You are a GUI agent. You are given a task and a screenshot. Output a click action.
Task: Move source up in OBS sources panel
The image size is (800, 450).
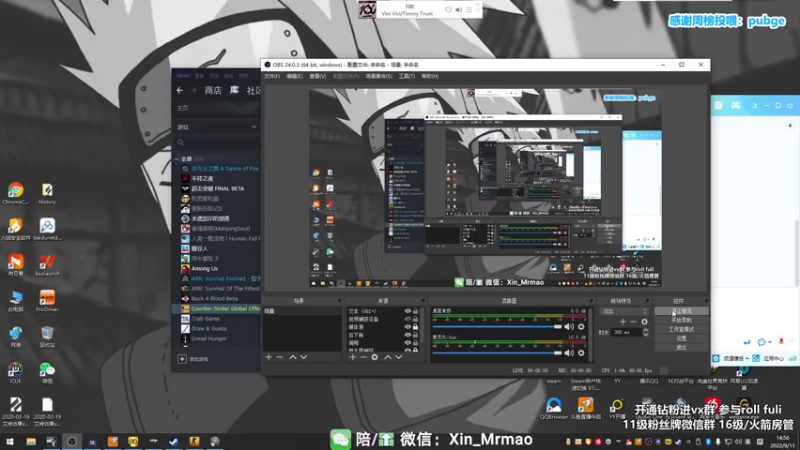[x=388, y=357]
